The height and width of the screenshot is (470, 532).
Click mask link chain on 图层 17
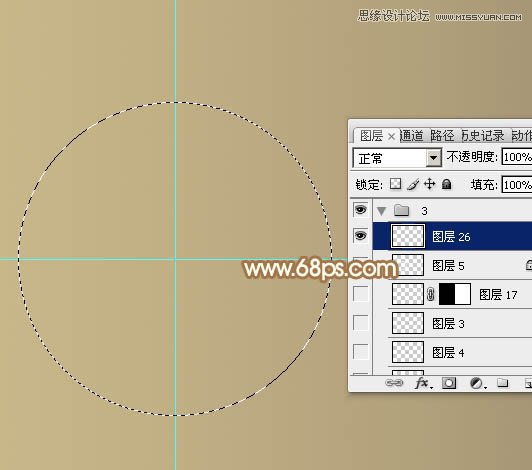click(431, 294)
